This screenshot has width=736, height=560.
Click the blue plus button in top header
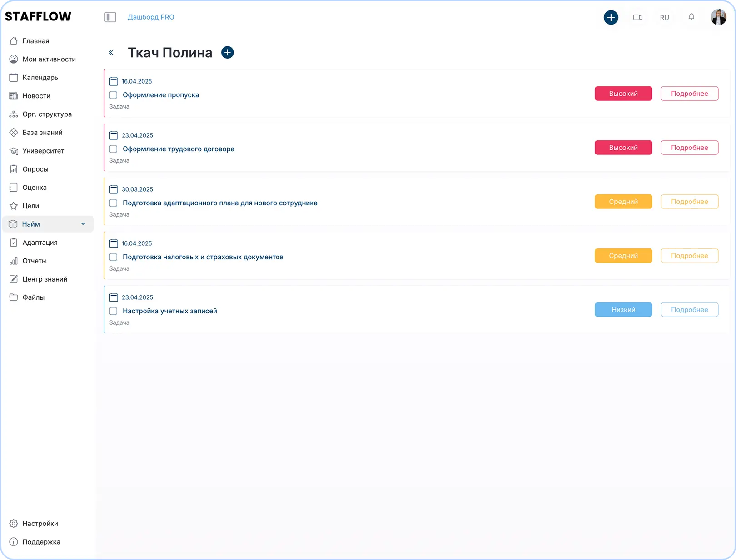coord(611,18)
